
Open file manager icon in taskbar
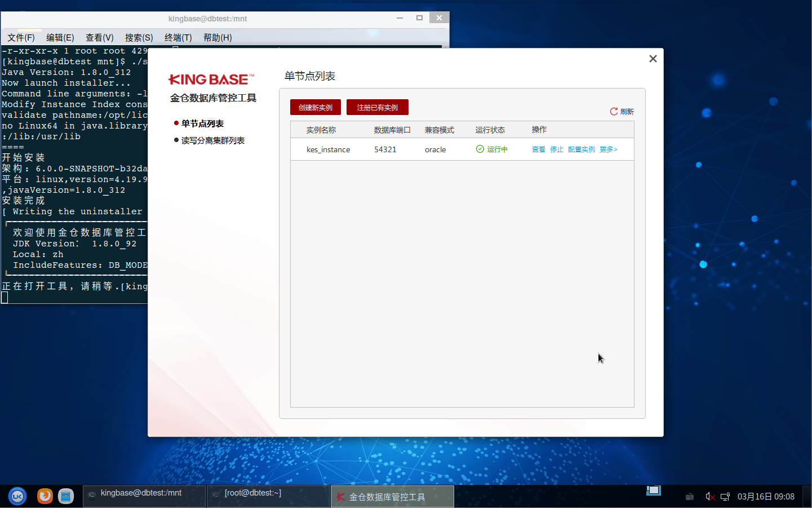[x=66, y=496]
